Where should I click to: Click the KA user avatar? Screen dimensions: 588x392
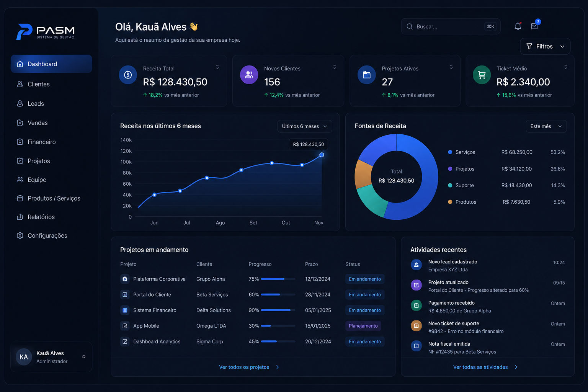(24, 357)
